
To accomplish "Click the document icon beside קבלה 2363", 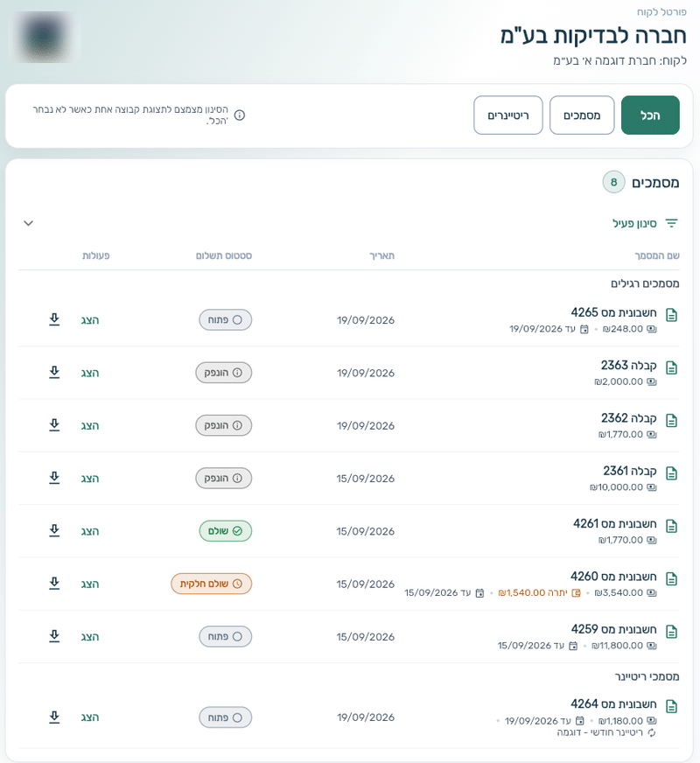I will pyautogui.click(x=672, y=367).
